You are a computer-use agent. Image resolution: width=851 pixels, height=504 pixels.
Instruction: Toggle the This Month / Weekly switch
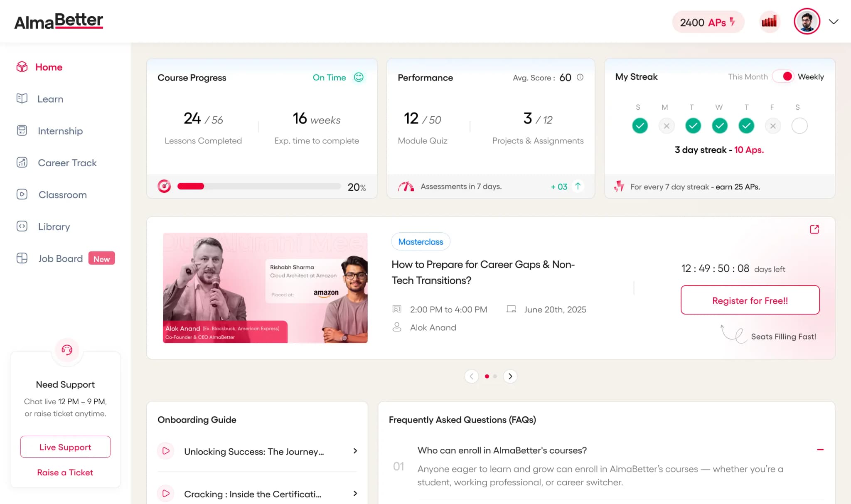pos(783,76)
